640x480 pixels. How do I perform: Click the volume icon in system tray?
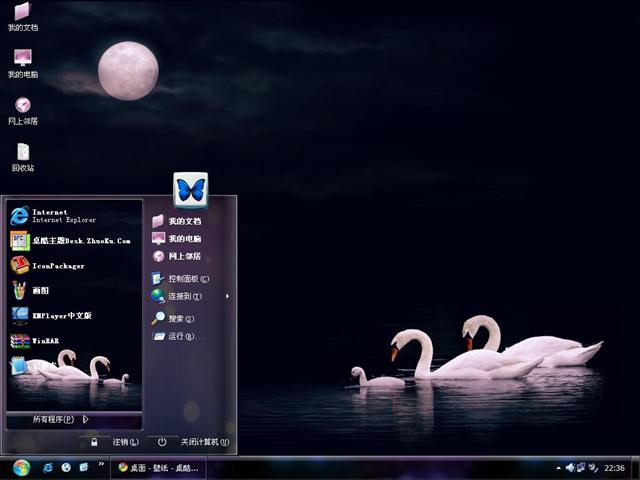tap(569, 467)
